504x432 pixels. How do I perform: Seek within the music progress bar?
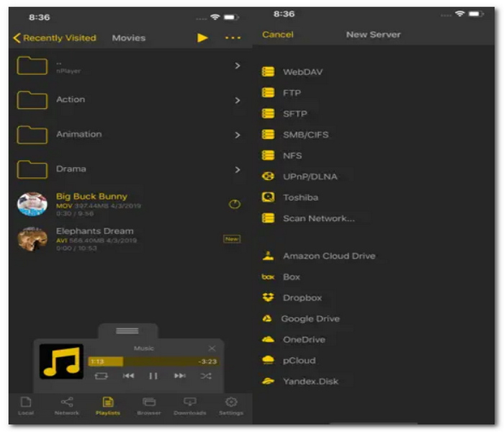[x=153, y=361]
